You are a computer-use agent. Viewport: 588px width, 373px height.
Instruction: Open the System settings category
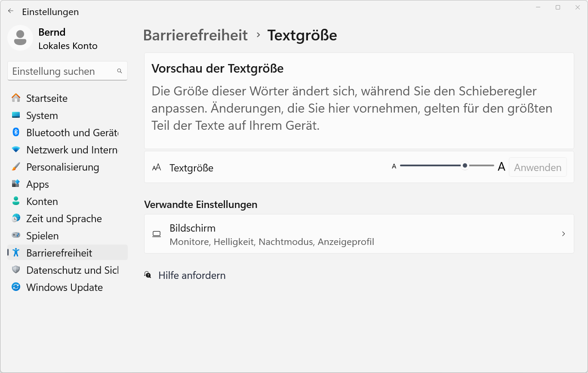point(42,116)
